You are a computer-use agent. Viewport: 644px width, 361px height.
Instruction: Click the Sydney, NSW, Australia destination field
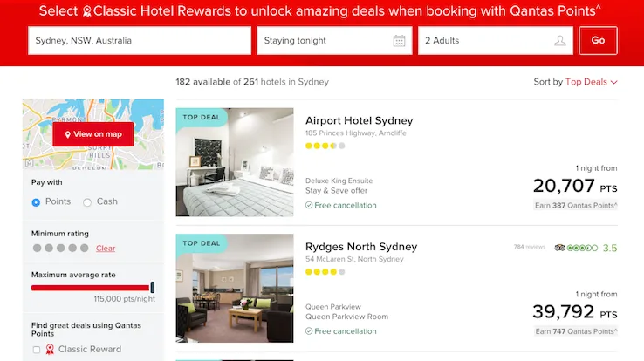pyautogui.click(x=140, y=41)
